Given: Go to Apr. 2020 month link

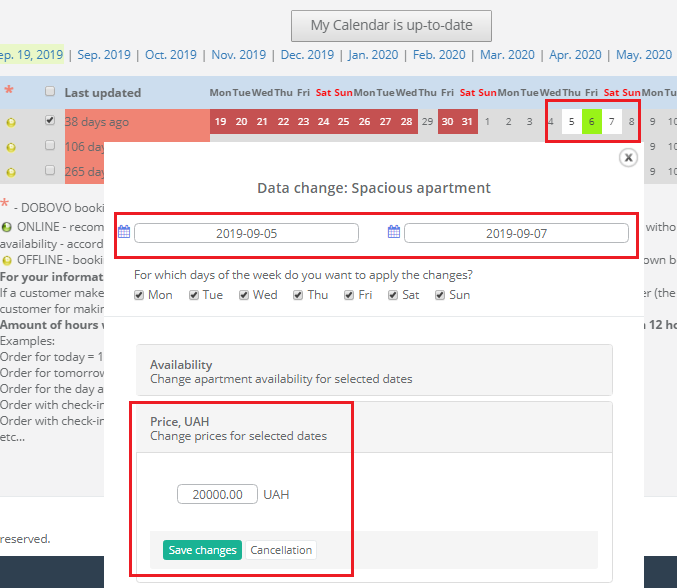Looking at the screenshot, I should pos(575,55).
